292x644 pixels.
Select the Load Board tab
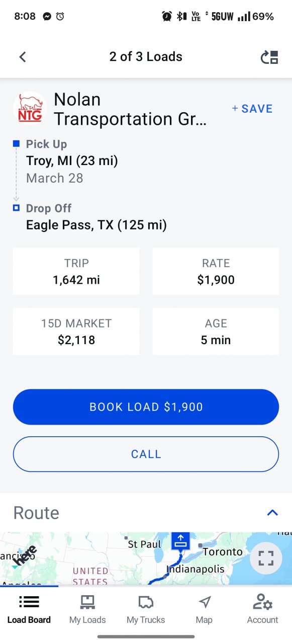[29, 609]
